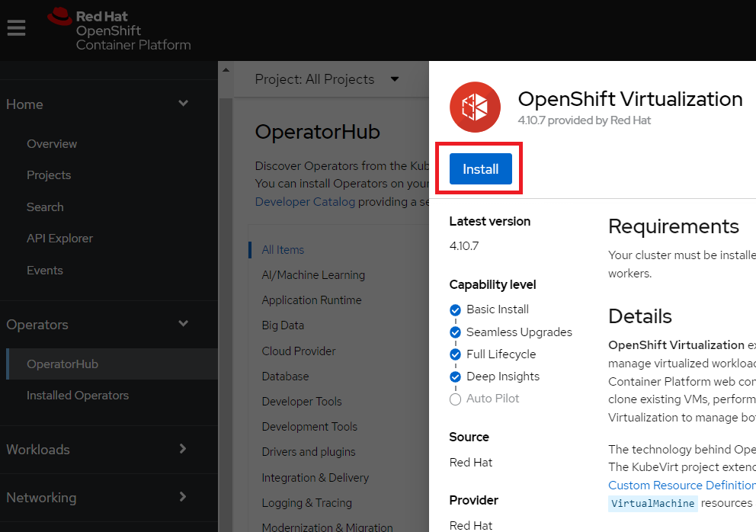Open Events page

tap(45, 270)
